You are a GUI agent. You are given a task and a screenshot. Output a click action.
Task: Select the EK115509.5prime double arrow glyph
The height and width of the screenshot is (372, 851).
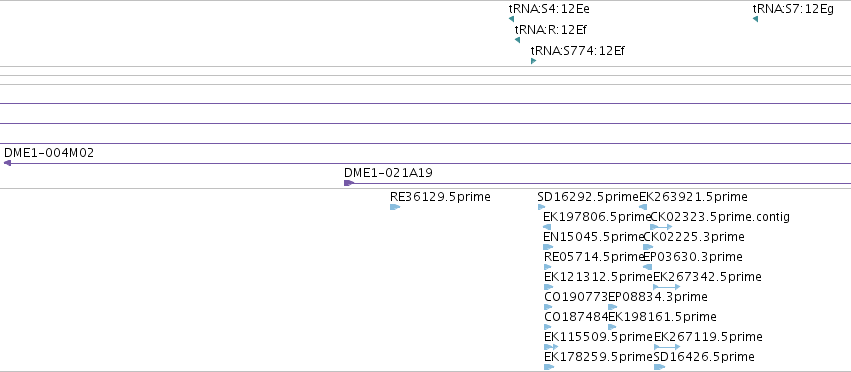click(x=551, y=346)
